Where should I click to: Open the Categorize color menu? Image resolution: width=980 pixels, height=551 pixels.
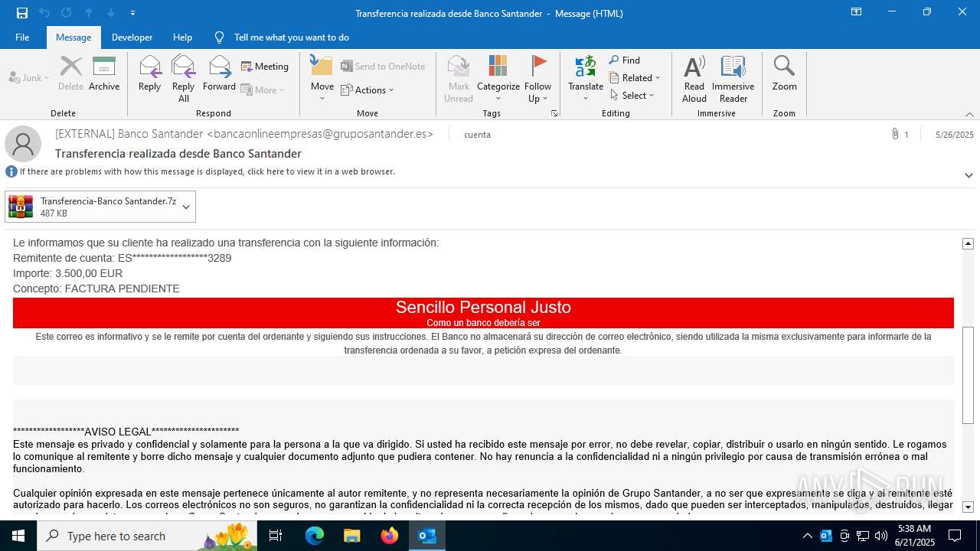[x=498, y=79]
